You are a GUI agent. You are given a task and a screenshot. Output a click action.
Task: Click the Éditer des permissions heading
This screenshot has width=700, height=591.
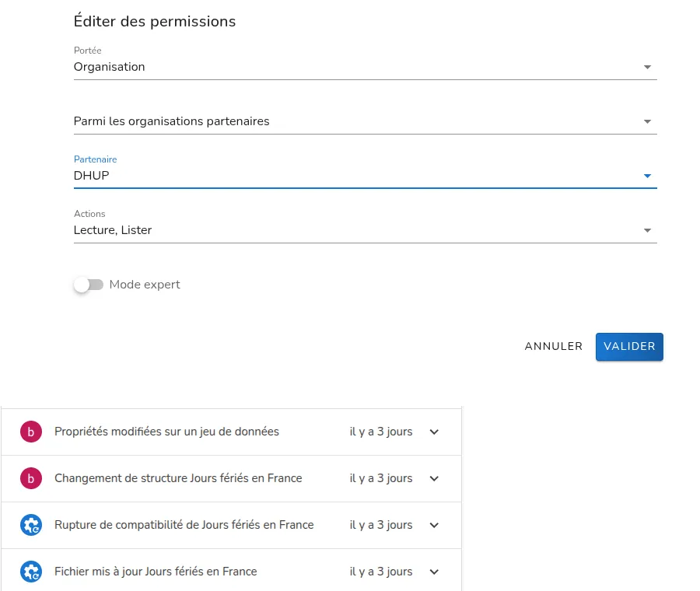click(155, 21)
